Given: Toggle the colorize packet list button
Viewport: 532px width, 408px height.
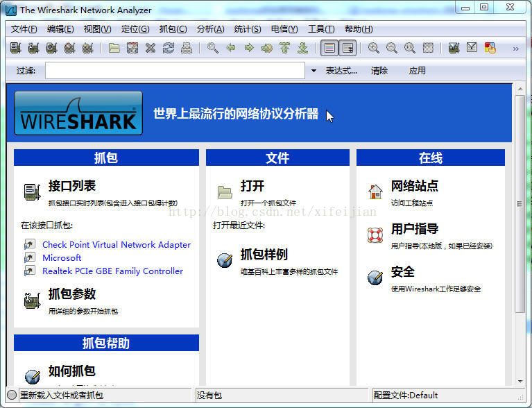Looking at the screenshot, I should click(329, 48).
